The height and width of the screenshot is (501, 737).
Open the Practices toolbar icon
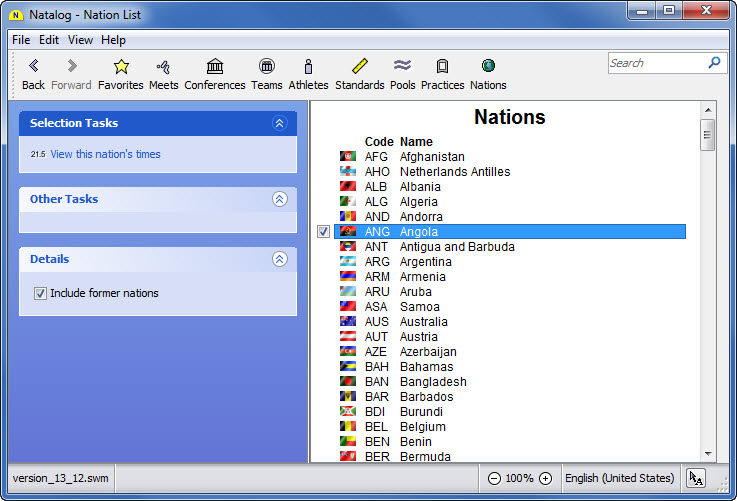[x=442, y=67]
